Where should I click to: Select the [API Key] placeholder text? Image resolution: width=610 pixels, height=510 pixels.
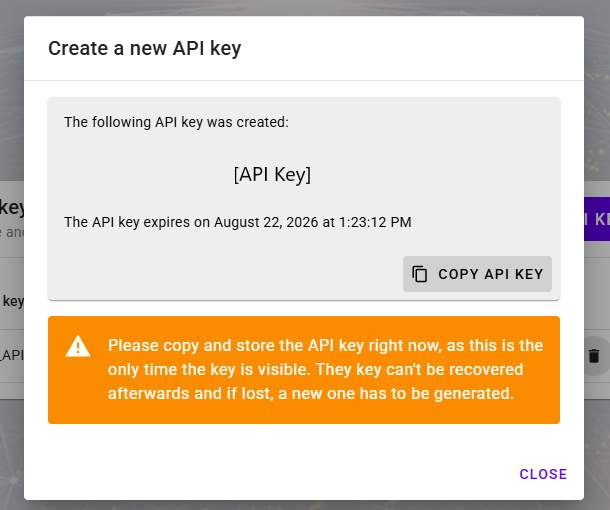click(272, 175)
